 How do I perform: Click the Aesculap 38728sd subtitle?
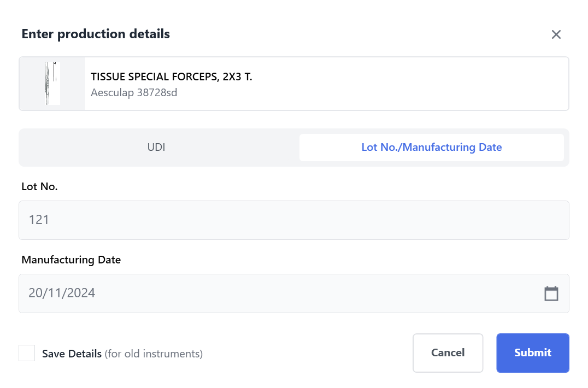134,92
